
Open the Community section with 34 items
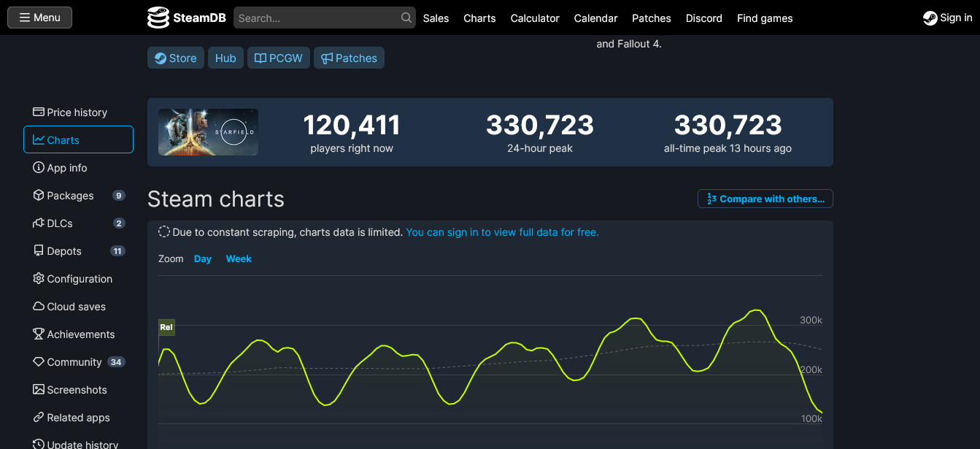click(x=72, y=361)
